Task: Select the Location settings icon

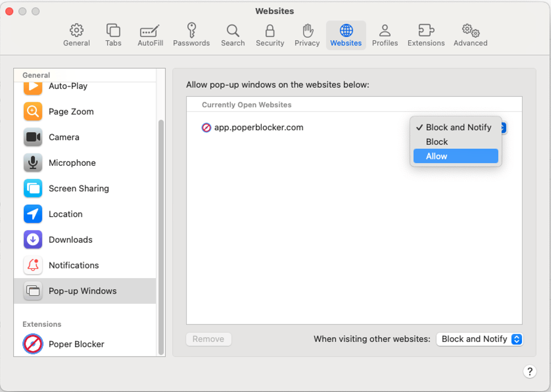Action: (x=32, y=214)
